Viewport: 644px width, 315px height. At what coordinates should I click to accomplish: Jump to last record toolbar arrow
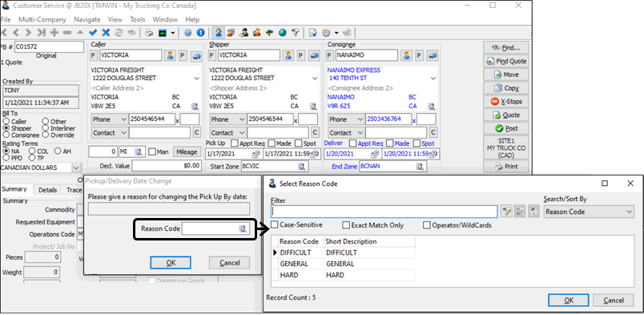[41, 33]
